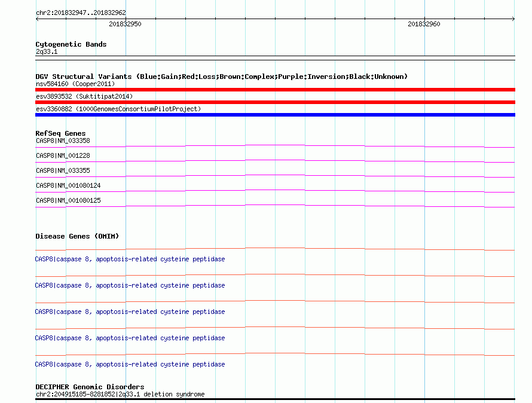This screenshot has width=532, height=403.
Task: Click the 201832960 ruler position label
Action: [424, 24]
